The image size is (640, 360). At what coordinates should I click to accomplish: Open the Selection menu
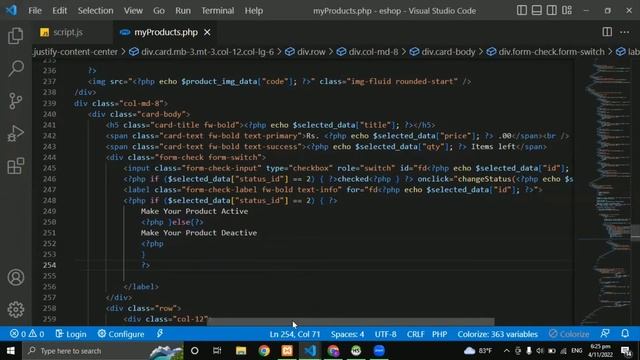pyautogui.click(x=96, y=11)
